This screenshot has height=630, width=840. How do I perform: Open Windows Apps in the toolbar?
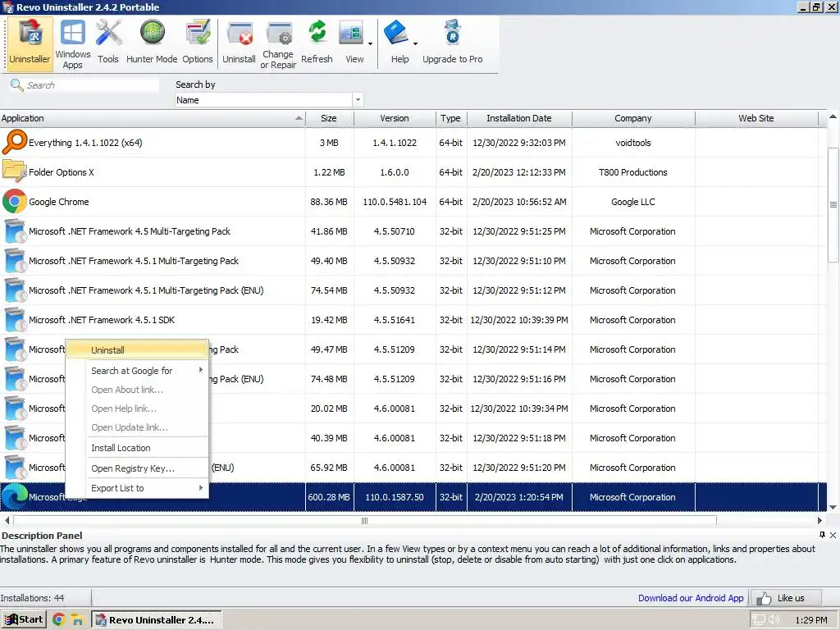tap(72, 44)
